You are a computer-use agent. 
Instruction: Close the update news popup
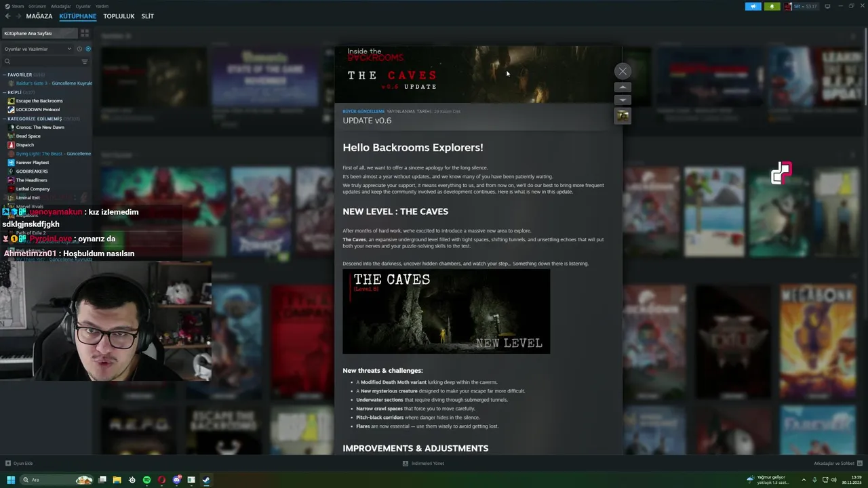tap(623, 71)
